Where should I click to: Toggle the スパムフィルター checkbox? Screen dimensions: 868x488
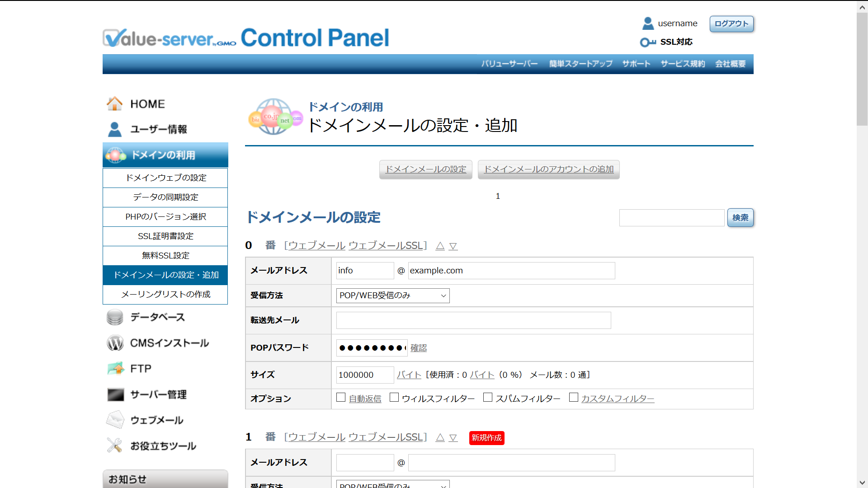click(x=488, y=398)
